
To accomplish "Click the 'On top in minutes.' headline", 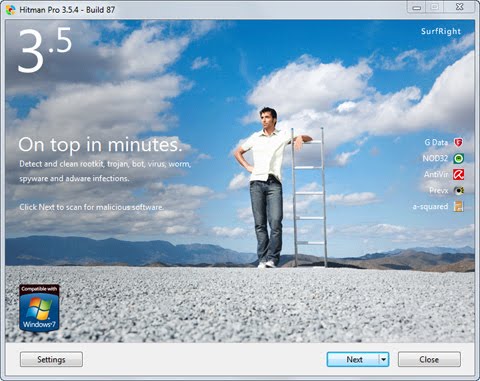I will click(x=100, y=145).
